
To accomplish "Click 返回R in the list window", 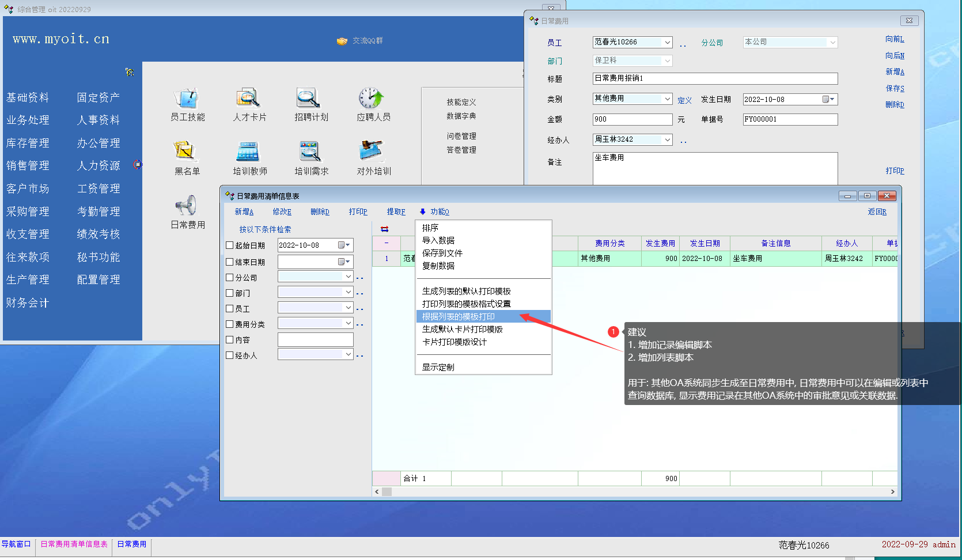I will click(x=877, y=212).
